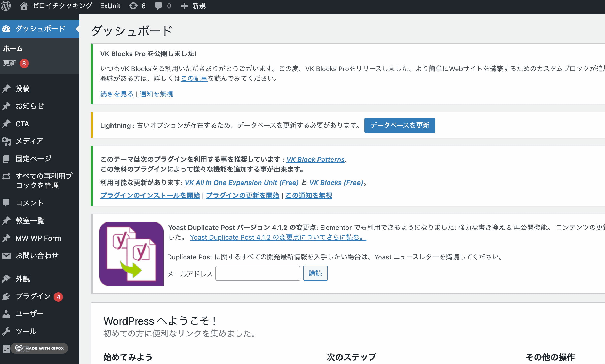Click プラグインのインストールを開始 link
The height and width of the screenshot is (364, 605).
(x=150, y=195)
